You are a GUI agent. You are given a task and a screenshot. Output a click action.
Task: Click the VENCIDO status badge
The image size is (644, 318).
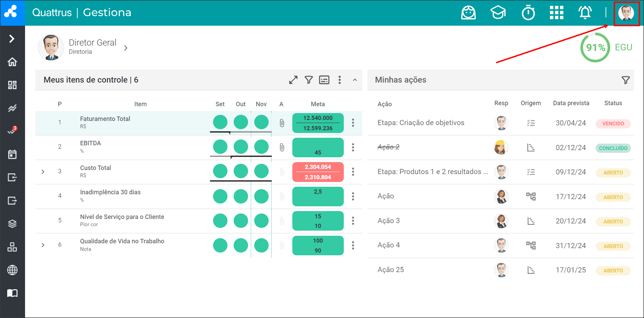pyautogui.click(x=613, y=124)
